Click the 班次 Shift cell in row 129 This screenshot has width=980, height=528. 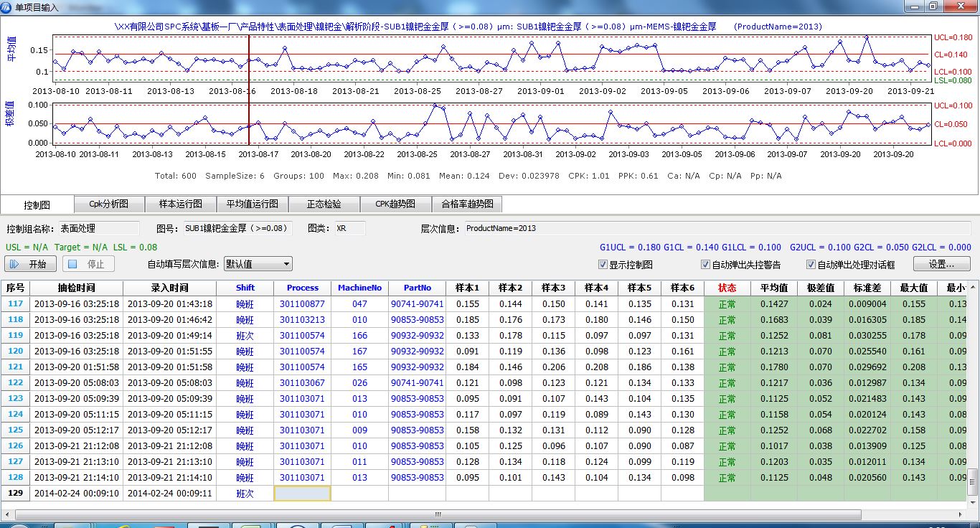coord(245,494)
